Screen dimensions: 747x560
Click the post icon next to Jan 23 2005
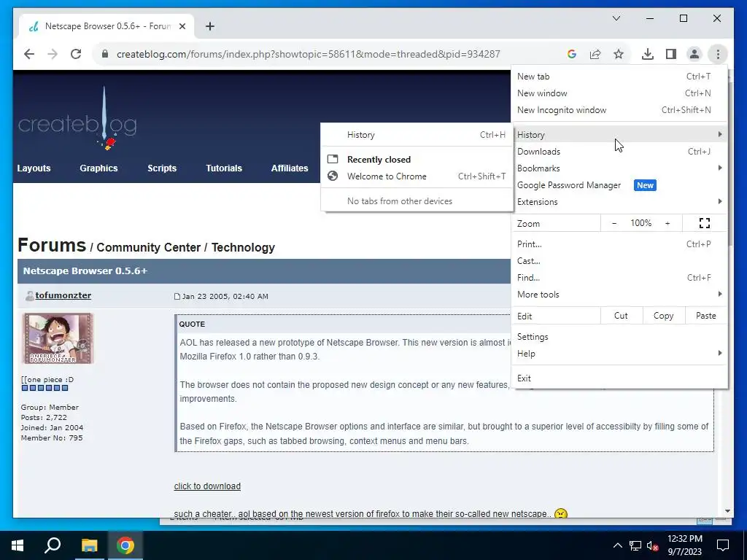tap(177, 297)
